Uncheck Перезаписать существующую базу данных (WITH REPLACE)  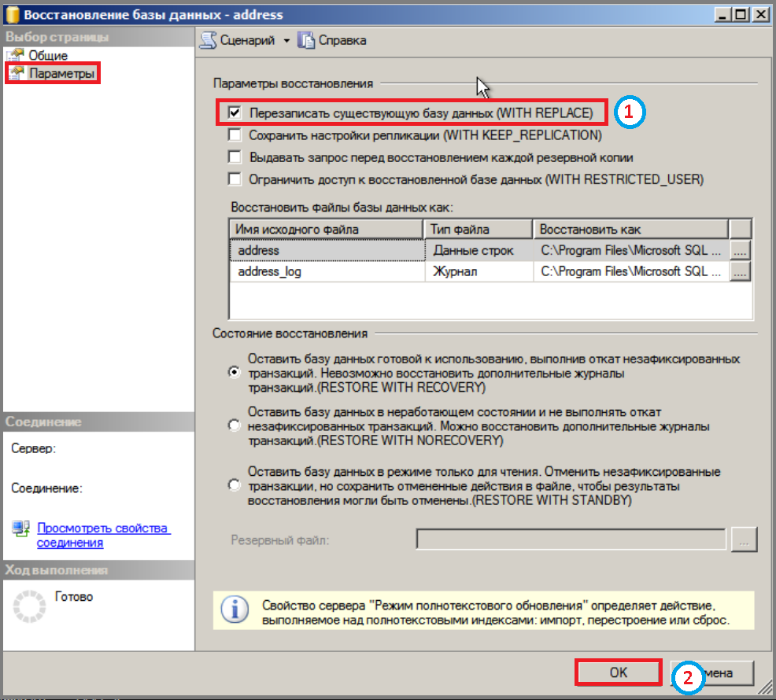click(x=235, y=112)
